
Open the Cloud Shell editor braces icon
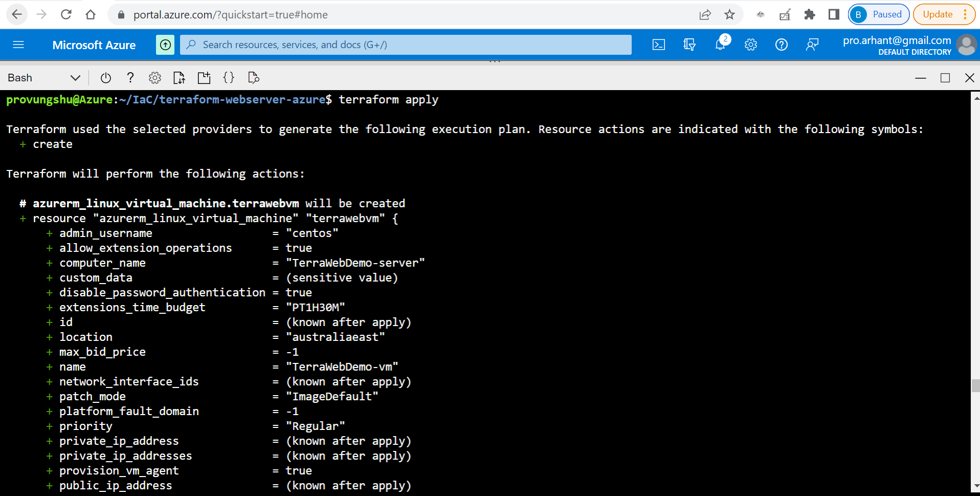[x=229, y=78]
